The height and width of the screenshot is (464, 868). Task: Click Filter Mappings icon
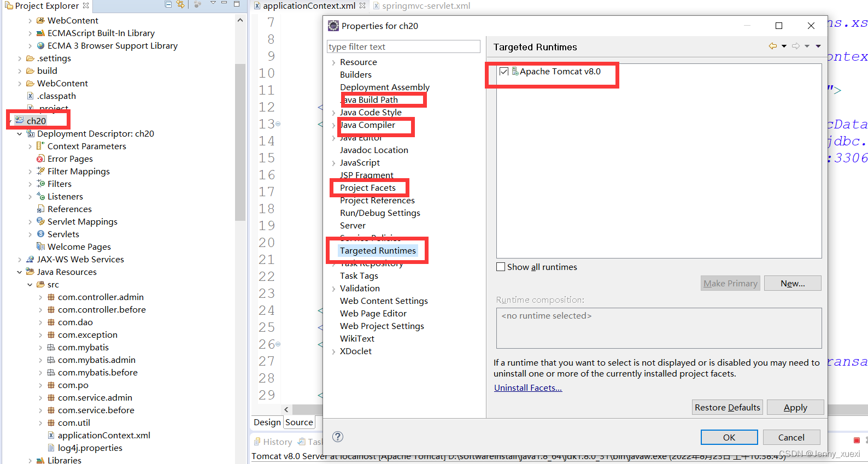(x=40, y=171)
